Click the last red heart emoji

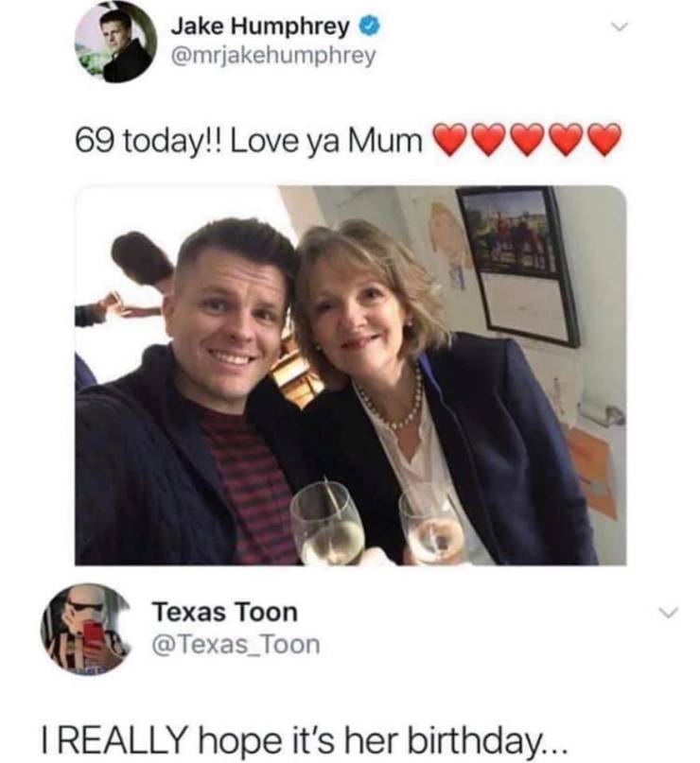(x=604, y=140)
